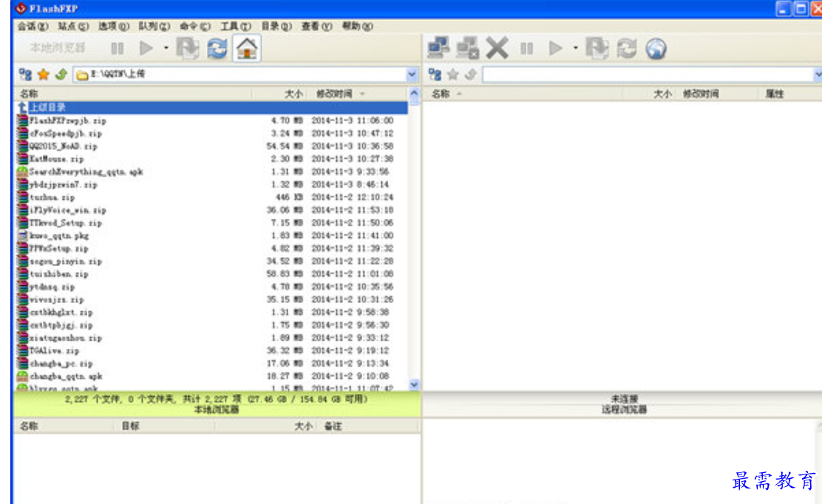Select FlashFXPzwpjb.zip file
Viewport: 822px width, 504px height.
point(67,120)
